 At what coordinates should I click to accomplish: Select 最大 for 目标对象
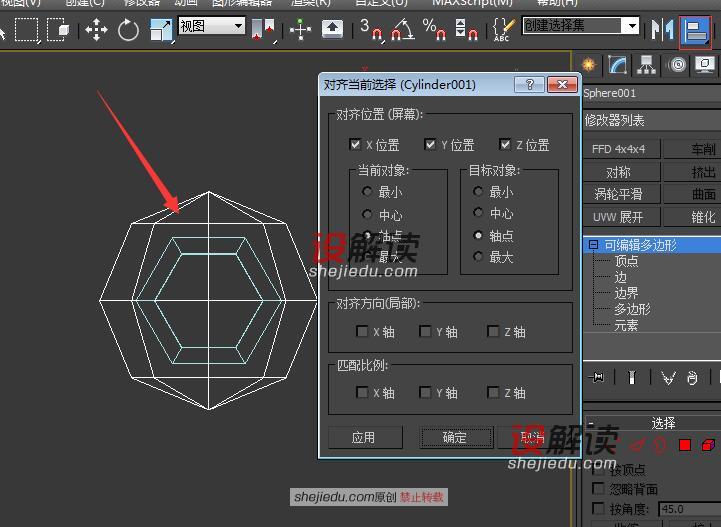click(x=478, y=257)
